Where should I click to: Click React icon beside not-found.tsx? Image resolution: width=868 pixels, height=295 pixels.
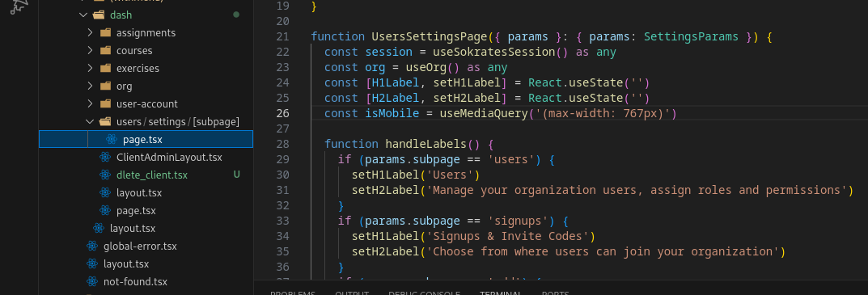(x=92, y=281)
